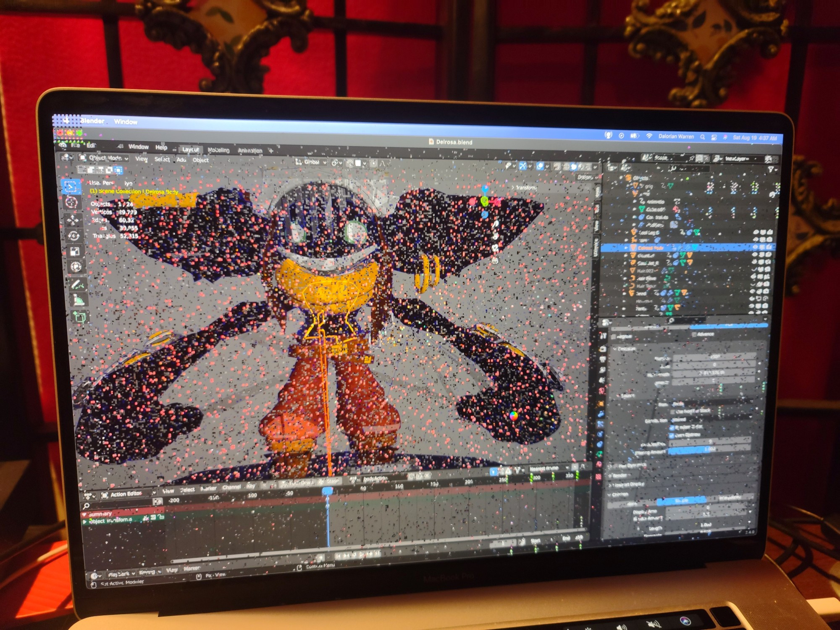
Task: Open the Keying dropdown
Action: coord(150,572)
